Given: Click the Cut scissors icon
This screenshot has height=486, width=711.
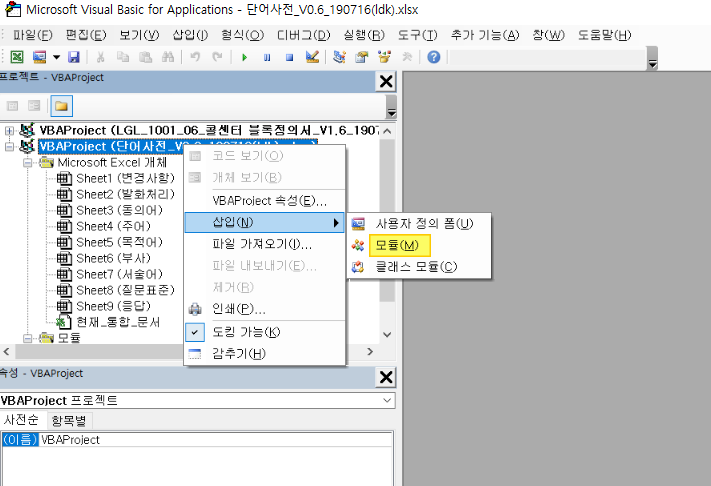Looking at the screenshot, I should coord(100,57).
